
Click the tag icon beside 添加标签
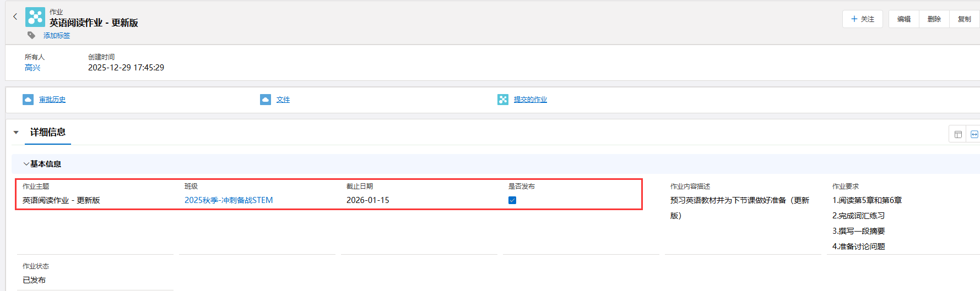(x=31, y=35)
